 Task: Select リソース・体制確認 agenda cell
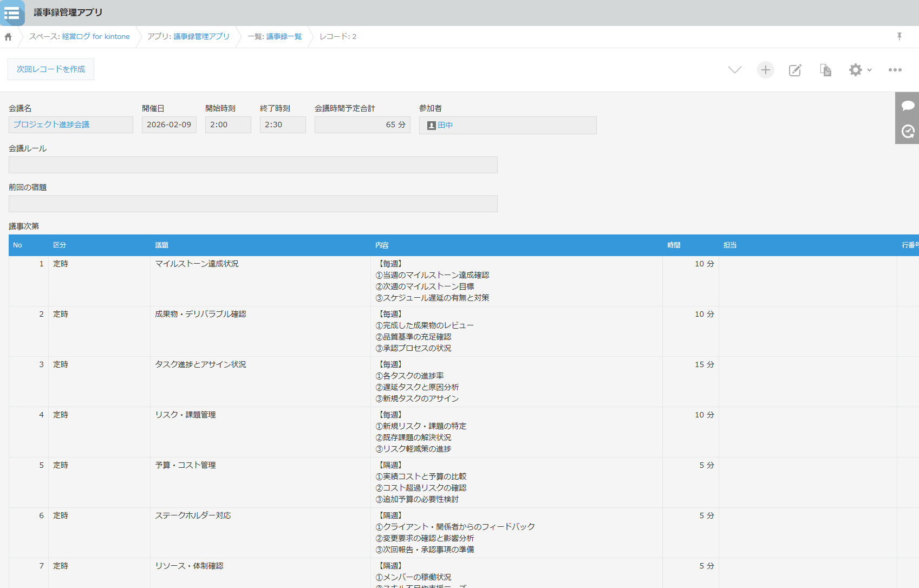point(260,573)
